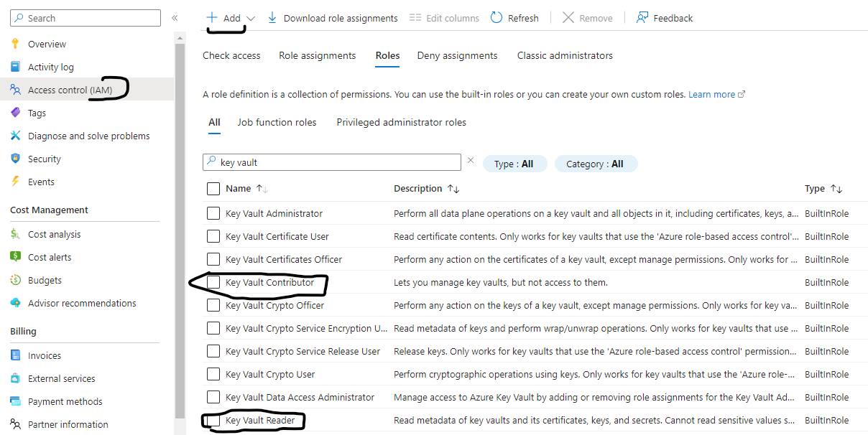Check the Key Vault Administrator checkbox
Viewport: 868px width, 435px height.
(x=213, y=213)
